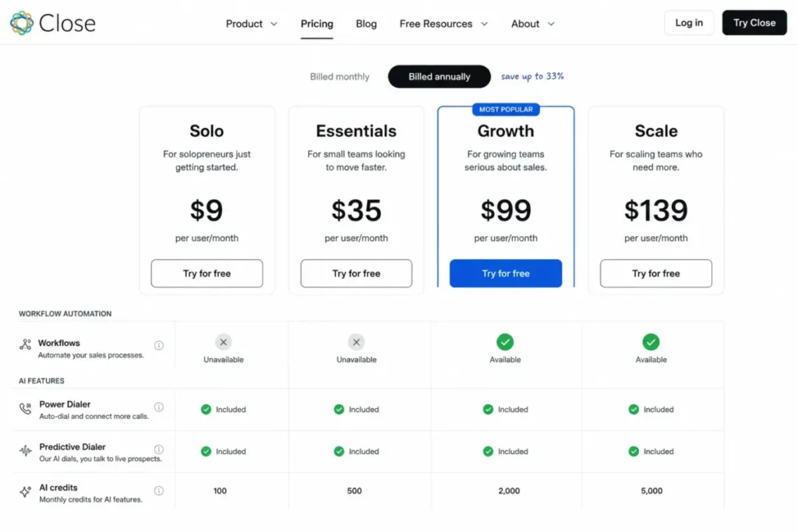Click the Solo Workflows unavailable X icon
798x532 pixels.
tap(224, 342)
